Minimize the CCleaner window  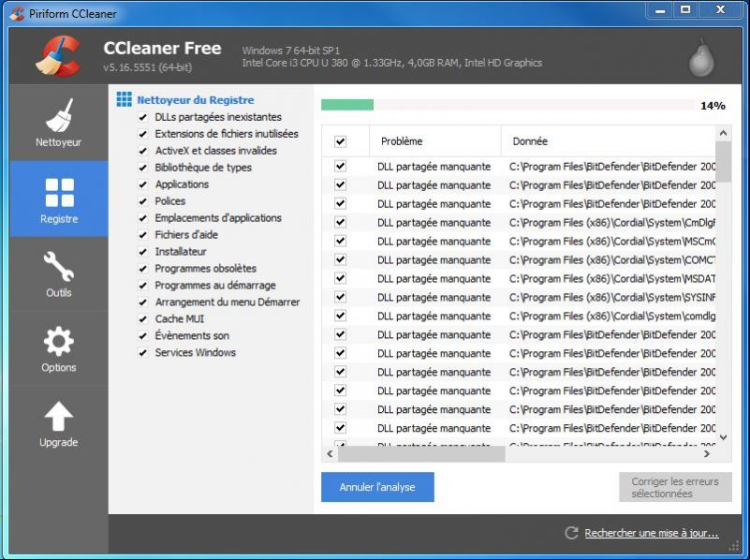[660, 10]
